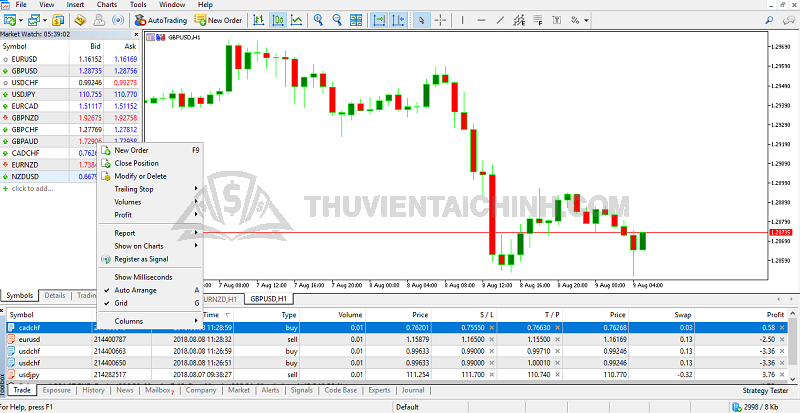Remove the T/P on the eurusd order
Image resolution: width=800 pixels, height=413 pixels.
point(558,339)
